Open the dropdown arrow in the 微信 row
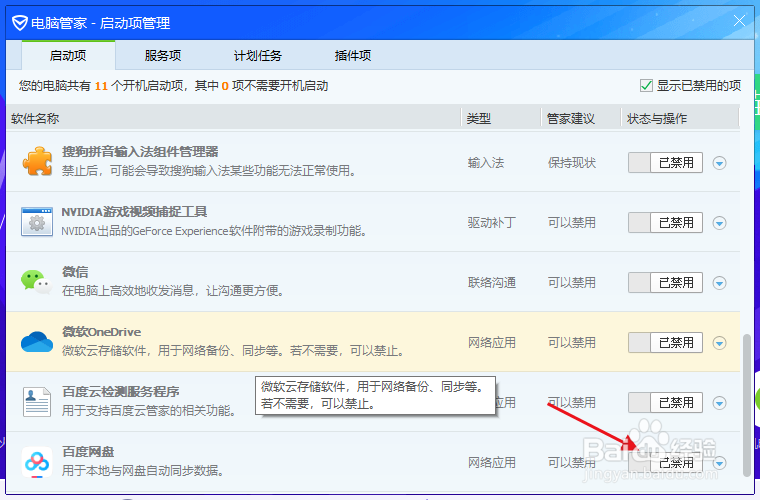760x500 pixels. pyautogui.click(x=719, y=283)
